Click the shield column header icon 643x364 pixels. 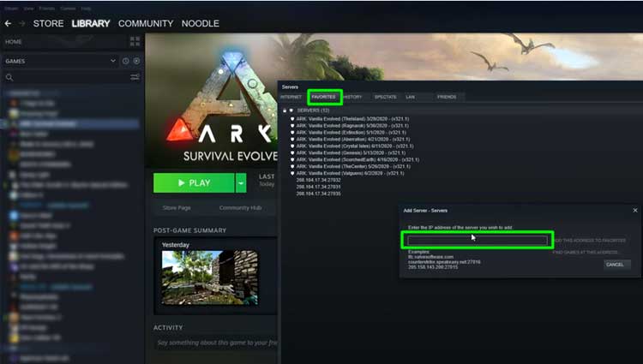[291, 110]
